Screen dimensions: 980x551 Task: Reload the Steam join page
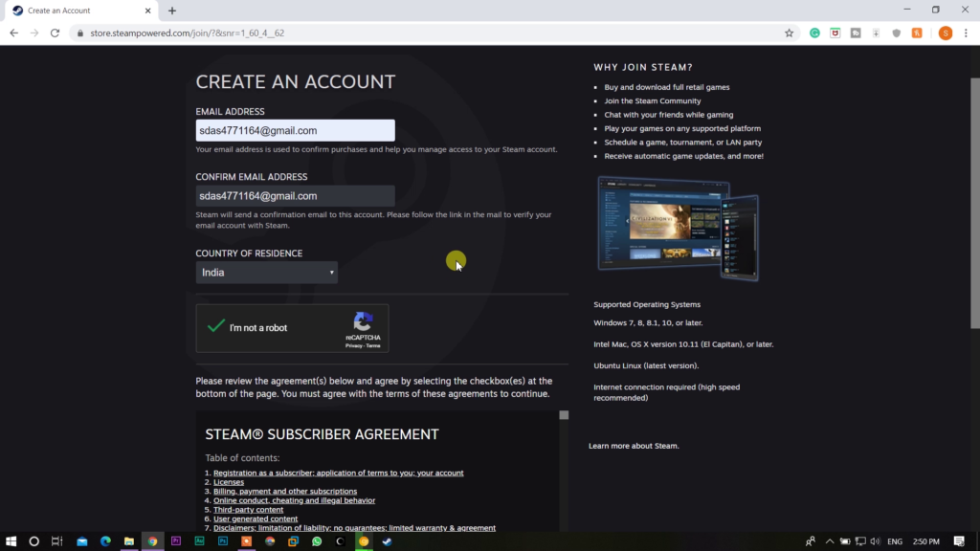pos(55,33)
